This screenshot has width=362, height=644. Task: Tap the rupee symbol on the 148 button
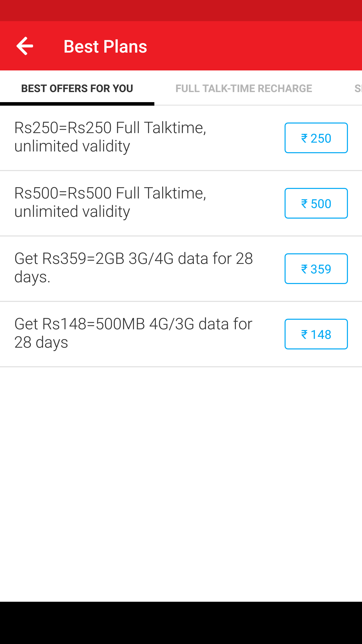point(304,334)
